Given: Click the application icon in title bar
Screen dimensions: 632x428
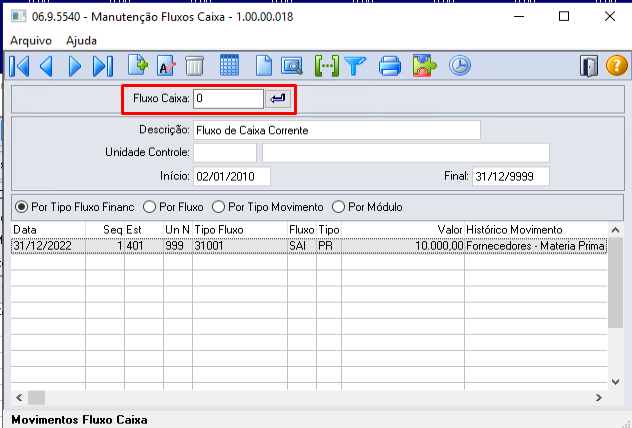Looking at the screenshot, I should click(x=18, y=17).
